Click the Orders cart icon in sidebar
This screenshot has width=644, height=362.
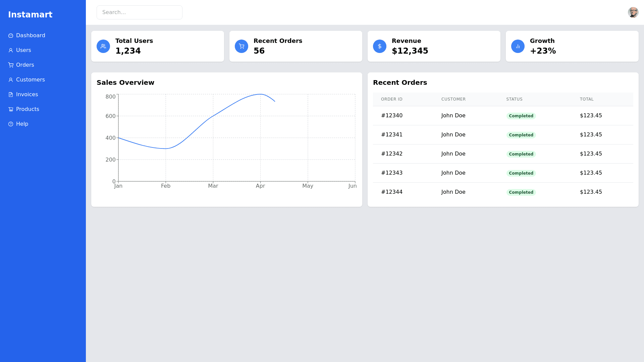pos(11,65)
